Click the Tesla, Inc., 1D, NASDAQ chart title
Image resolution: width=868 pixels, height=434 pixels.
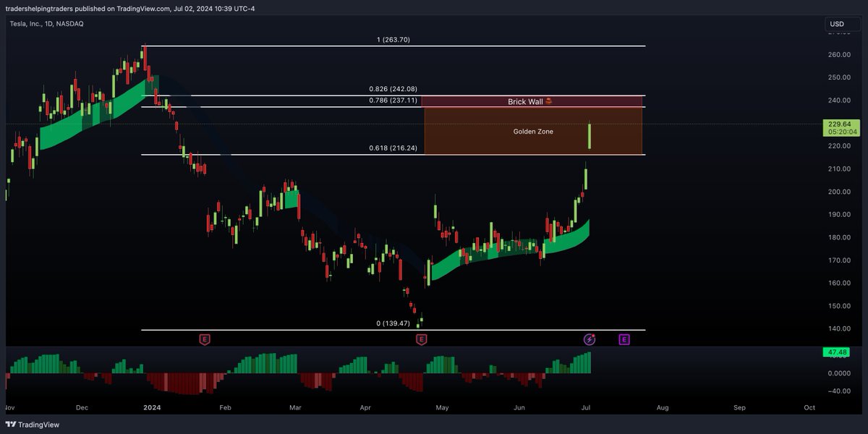pos(46,23)
